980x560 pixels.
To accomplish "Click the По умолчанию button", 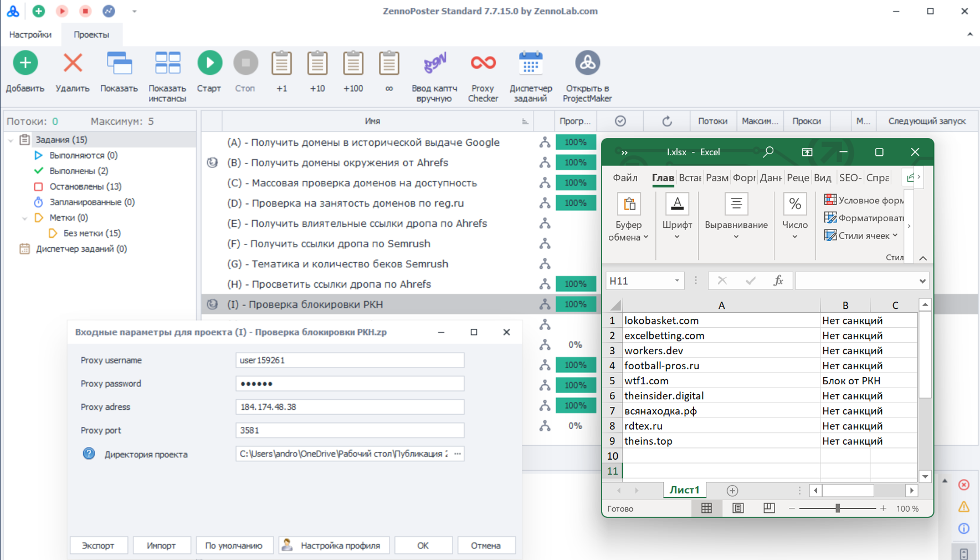I will tap(234, 546).
